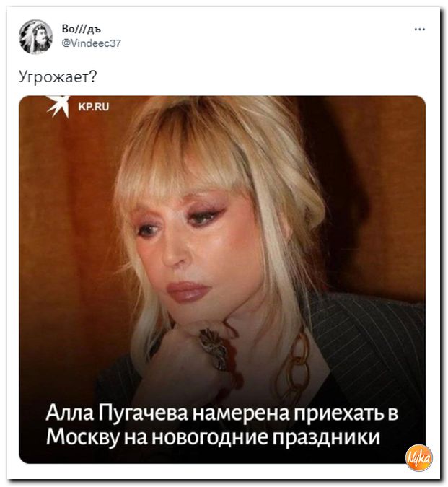The width and height of the screenshot is (448, 487).
Task: Open the three-dots more options menu
Action: point(419,30)
